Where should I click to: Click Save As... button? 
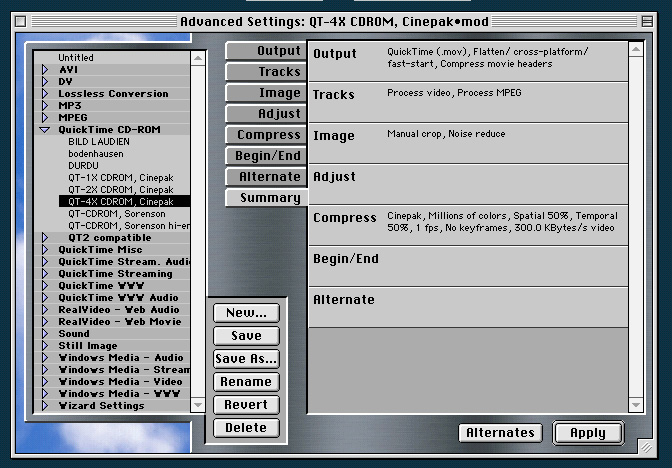coord(246,359)
